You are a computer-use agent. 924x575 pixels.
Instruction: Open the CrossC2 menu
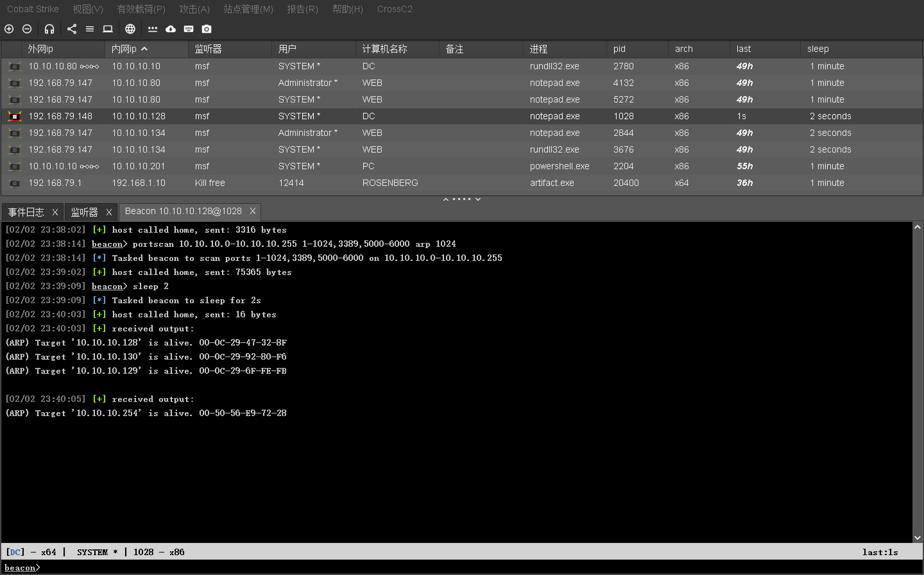(394, 9)
